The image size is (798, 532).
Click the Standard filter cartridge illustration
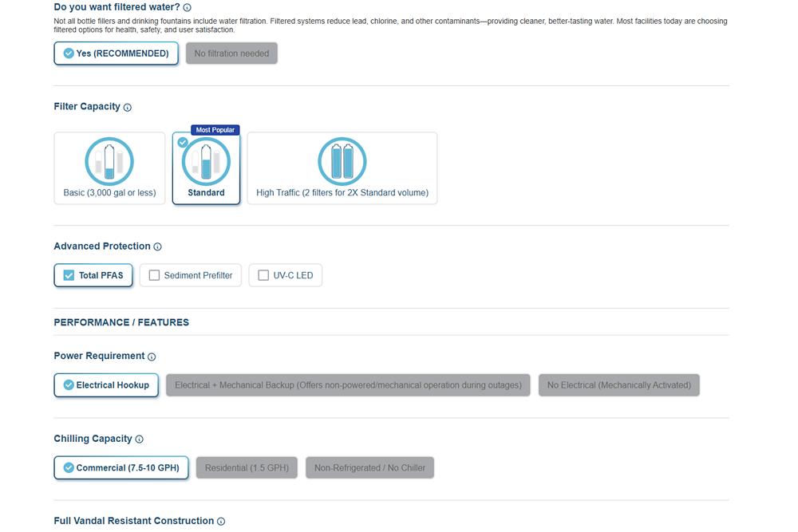(206, 161)
